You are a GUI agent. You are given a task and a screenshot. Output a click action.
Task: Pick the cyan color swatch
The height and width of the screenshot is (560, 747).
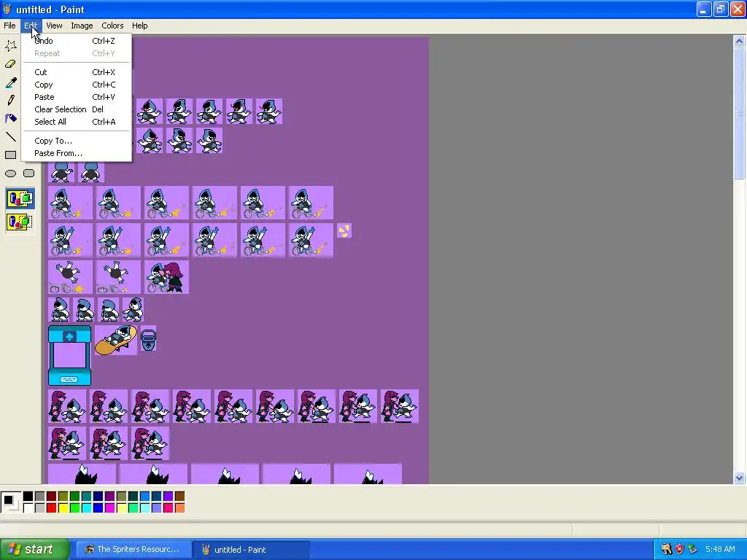(x=86, y=508)
